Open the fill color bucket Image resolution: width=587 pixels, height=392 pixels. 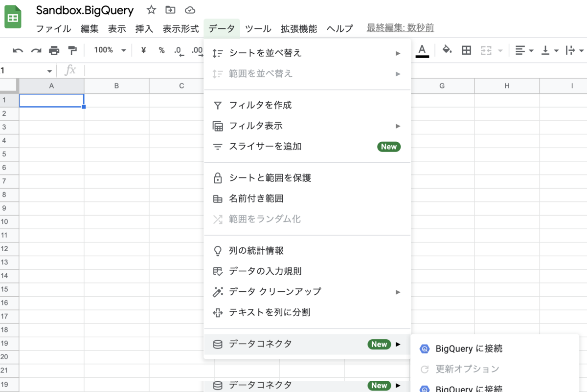[x=447, y=50]
